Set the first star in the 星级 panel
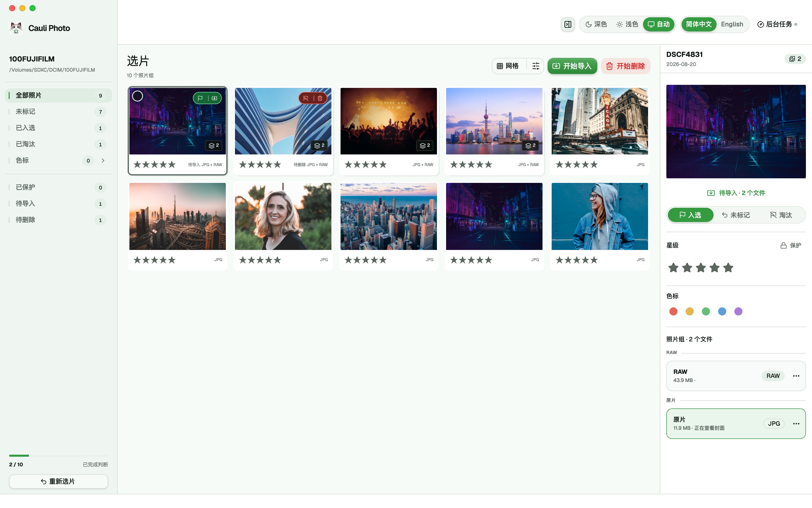Screen dimensions: 812x508 coord(673,268)
